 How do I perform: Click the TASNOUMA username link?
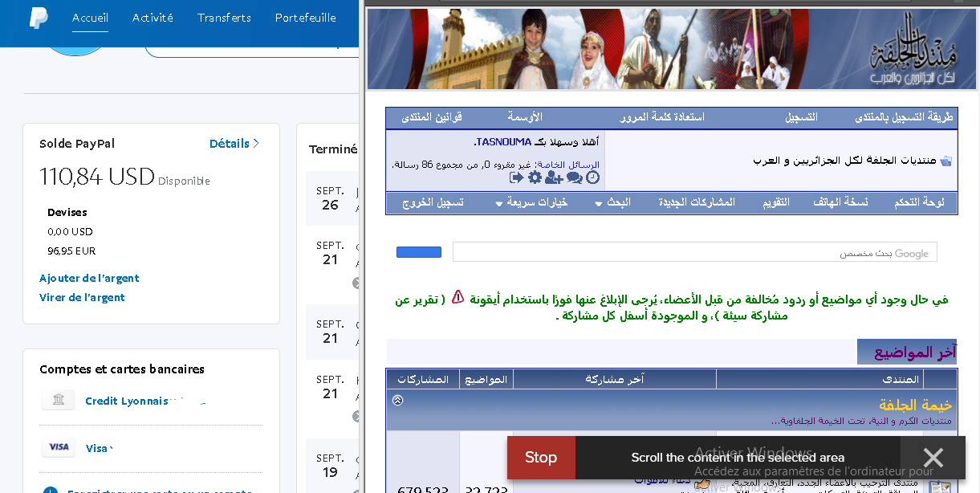click(x=502, y=142)
